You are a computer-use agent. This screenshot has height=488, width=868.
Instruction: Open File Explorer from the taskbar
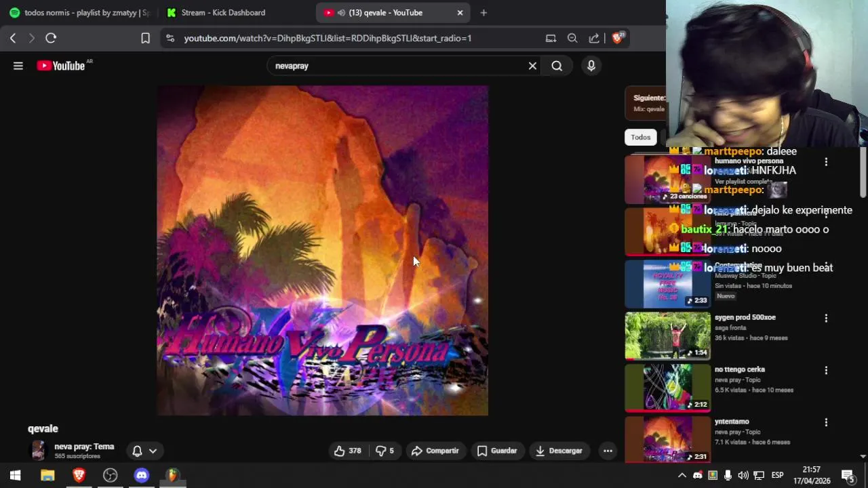[x=47, y=475]
